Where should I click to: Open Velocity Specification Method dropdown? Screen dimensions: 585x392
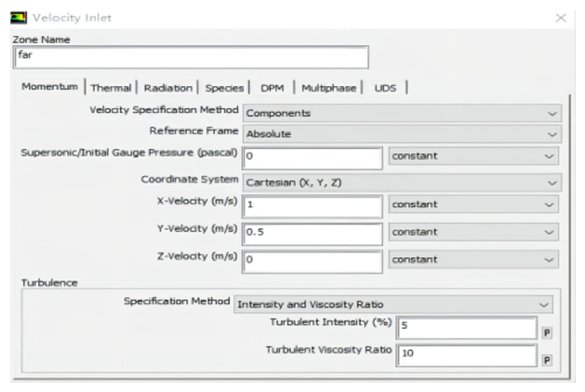pos(402,113)
